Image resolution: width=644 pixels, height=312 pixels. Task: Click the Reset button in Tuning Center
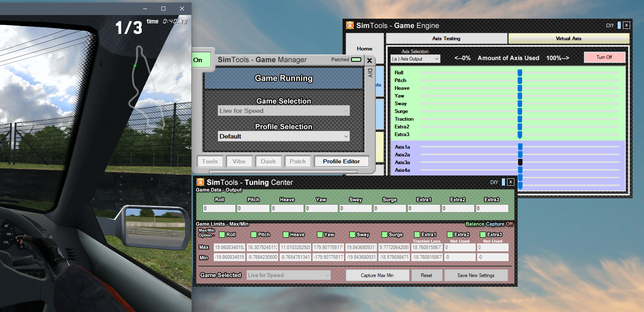(x=426, y=275)
